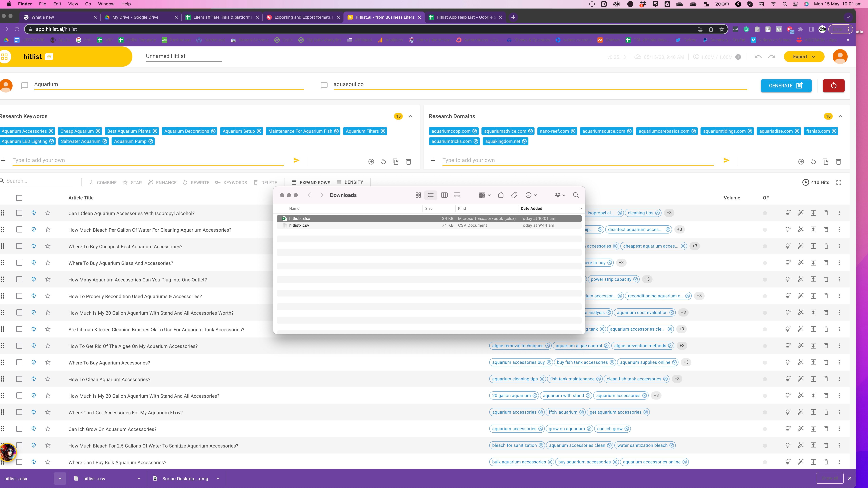Expand the results table to fullscreen
Viewport: 868px width, 488px height.
click(839, 182)
